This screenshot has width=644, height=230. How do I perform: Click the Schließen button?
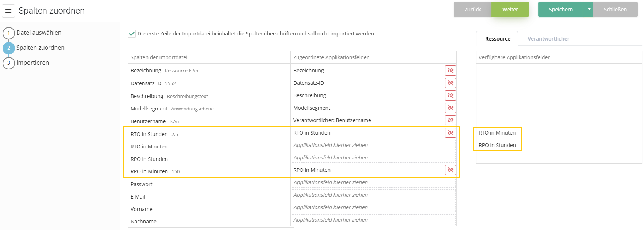(615, 10)
